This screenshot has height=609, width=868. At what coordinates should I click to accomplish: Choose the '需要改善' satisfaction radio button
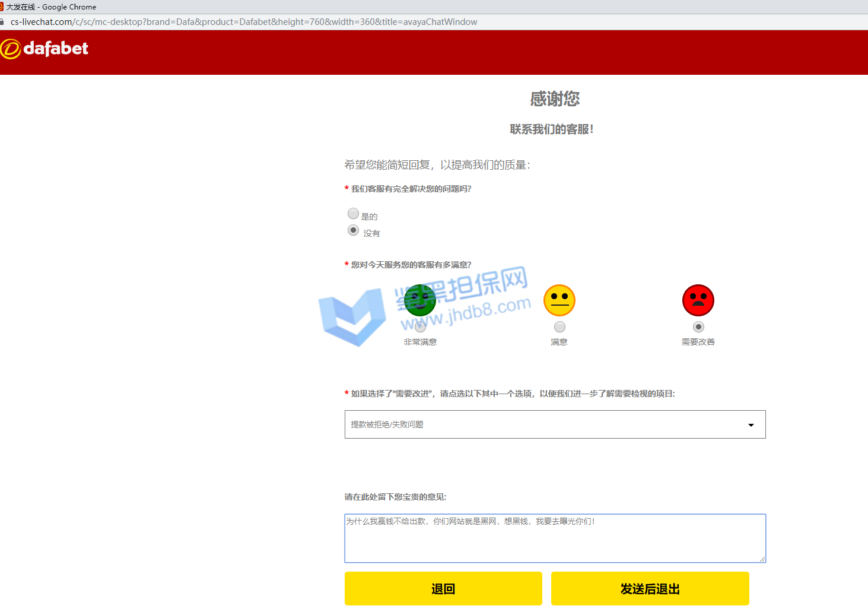coord(698,327)
